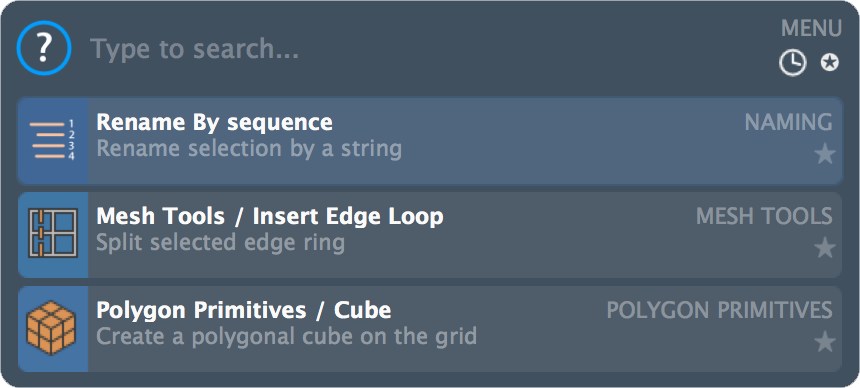Launch Mesh Tools / Insert Edge Loop
The width and height of the screenshot is (860, 388).
point(430,235)
